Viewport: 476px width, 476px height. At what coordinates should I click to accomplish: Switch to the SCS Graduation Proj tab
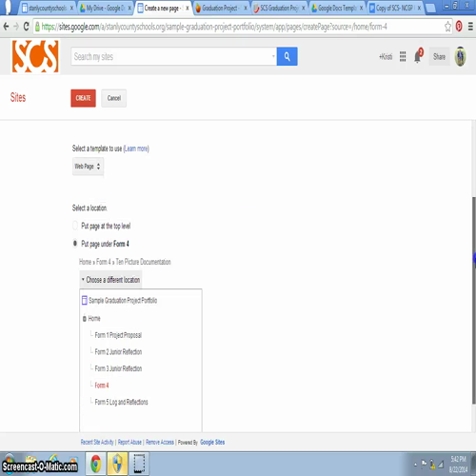click(x=279, y=8)
